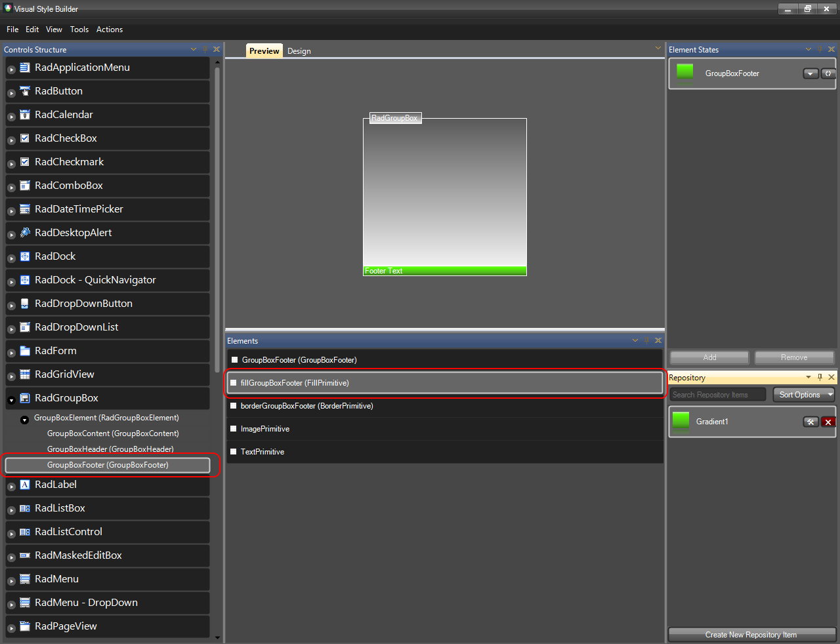Screen dimensions: 840x644
Task: Open the Repository panel options arrow
Action: coord(808,377)
